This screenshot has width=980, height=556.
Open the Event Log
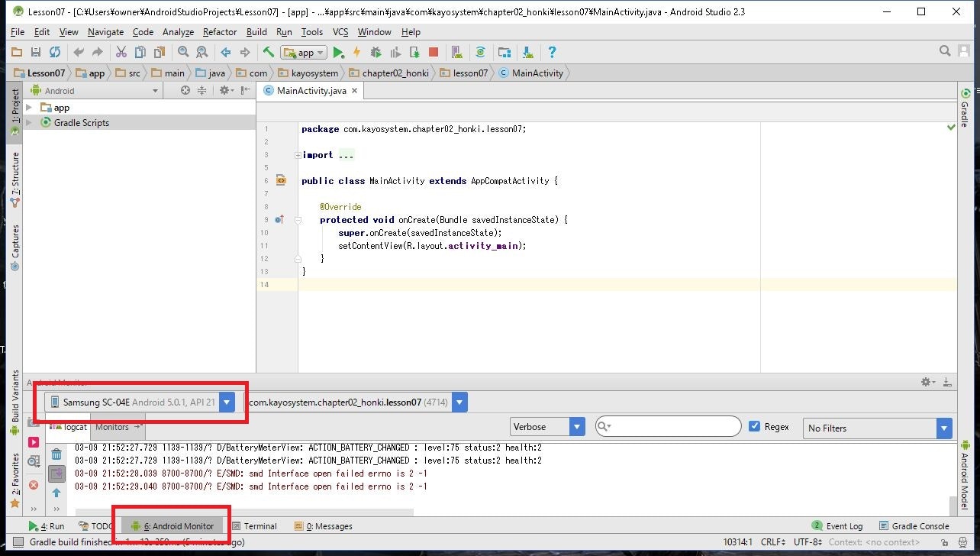tap(837, 526)
